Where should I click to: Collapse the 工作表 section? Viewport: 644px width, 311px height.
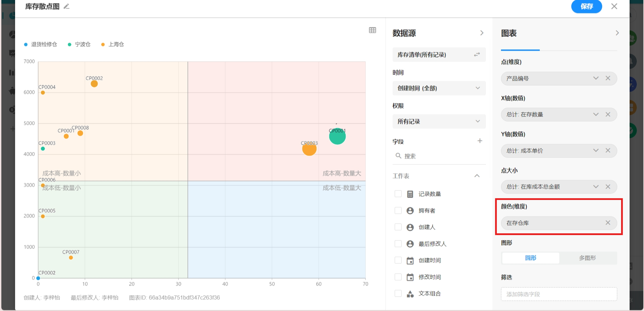pos(477,176)
